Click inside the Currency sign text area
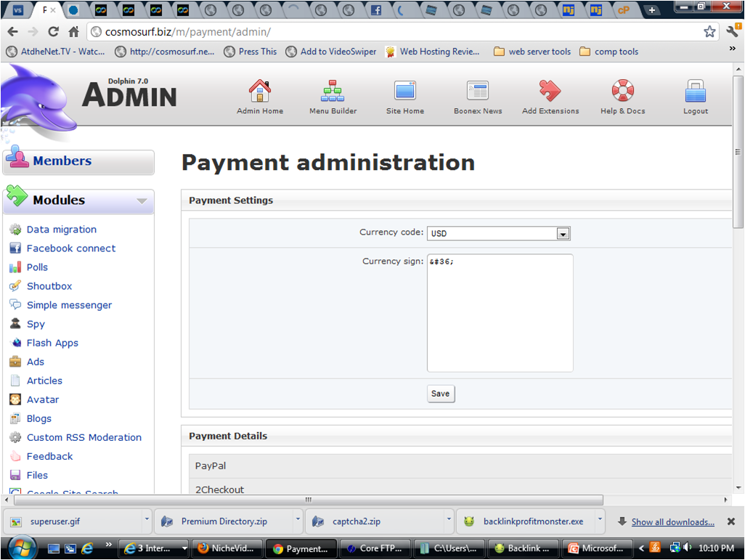The height and width of the screenshot is (560, 745). coord(500,312)
